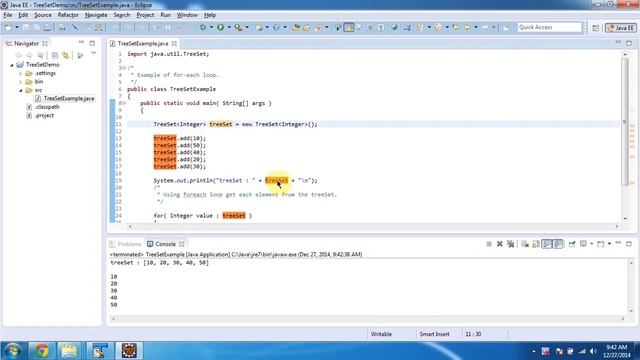Open the Display Selected Console dropdown arrow
This screenshot has height=360, width=640.
click(x=591, y=244)
